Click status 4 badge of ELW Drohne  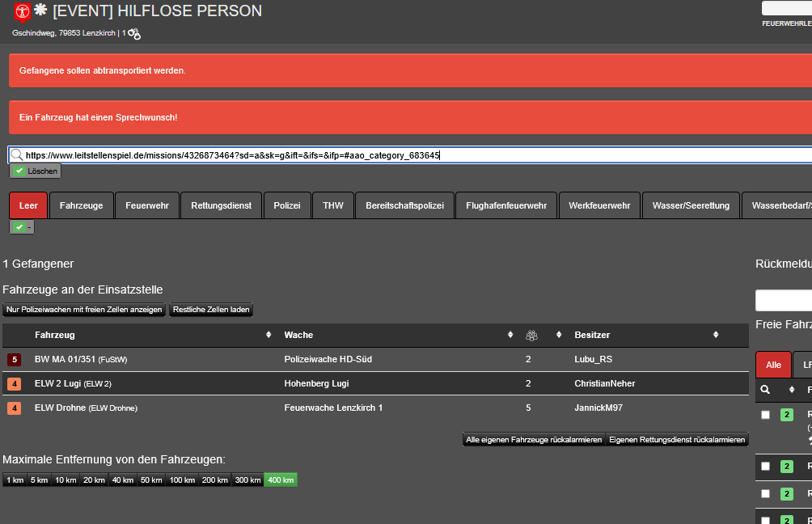click(15, 408)
